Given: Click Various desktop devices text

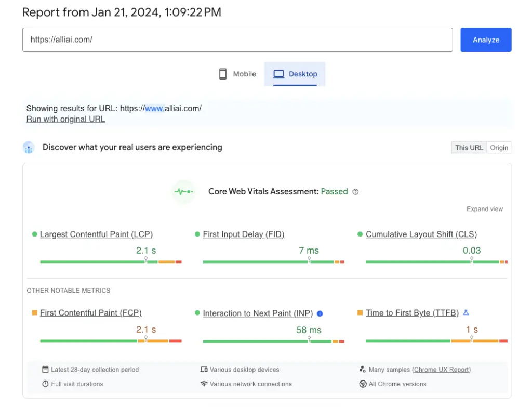Looking at the screenshot, I should (x=244, y=370).
